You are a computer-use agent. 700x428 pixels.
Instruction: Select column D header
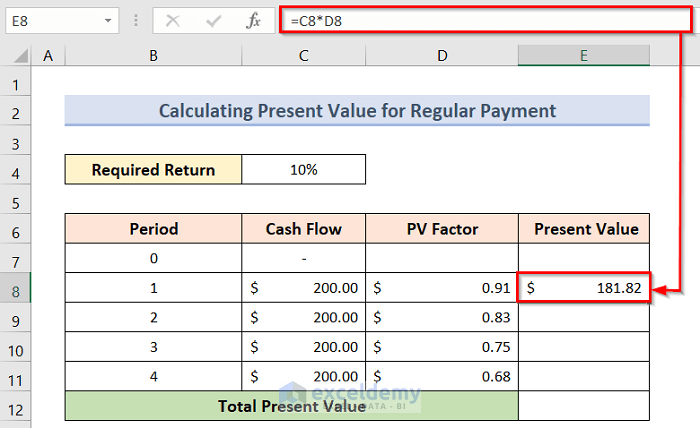[x=442, y=57]
